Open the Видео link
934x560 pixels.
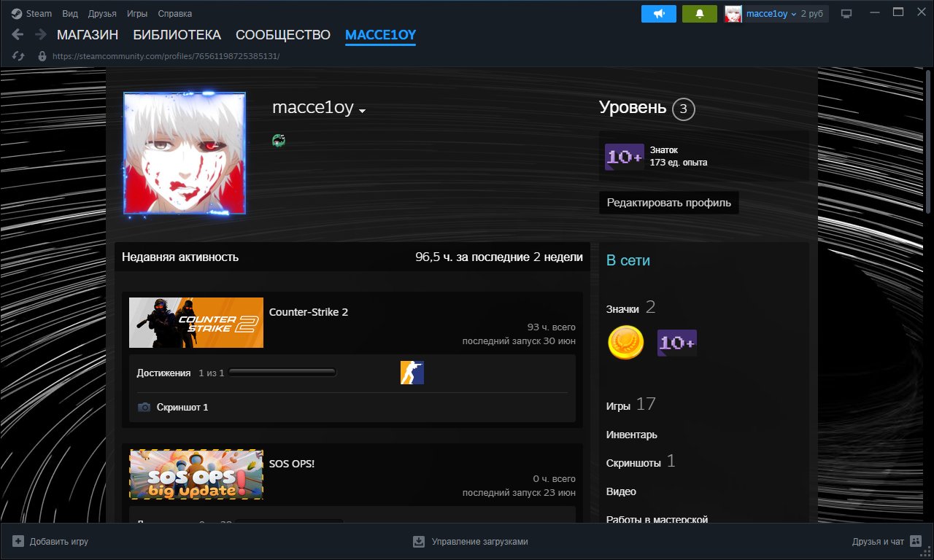[621, 491]
